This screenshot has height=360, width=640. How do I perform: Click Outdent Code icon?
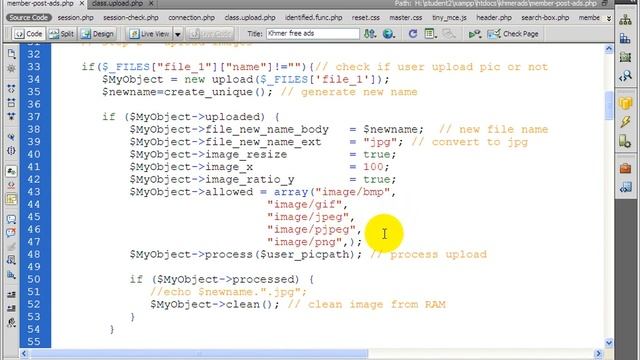[11, 309]
